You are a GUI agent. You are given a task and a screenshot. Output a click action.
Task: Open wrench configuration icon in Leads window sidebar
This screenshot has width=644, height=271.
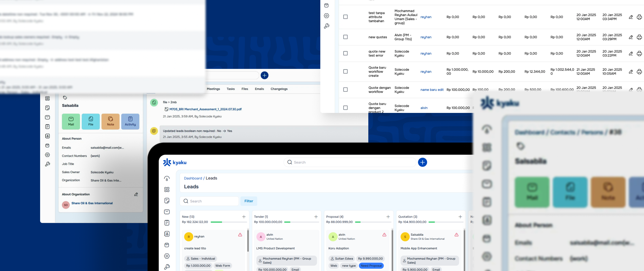[167, 267]
